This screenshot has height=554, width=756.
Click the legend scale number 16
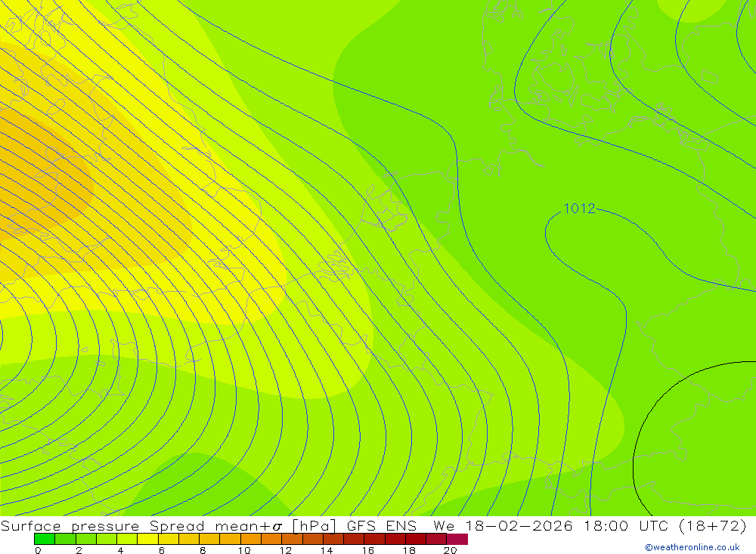(x=368, y=550)
